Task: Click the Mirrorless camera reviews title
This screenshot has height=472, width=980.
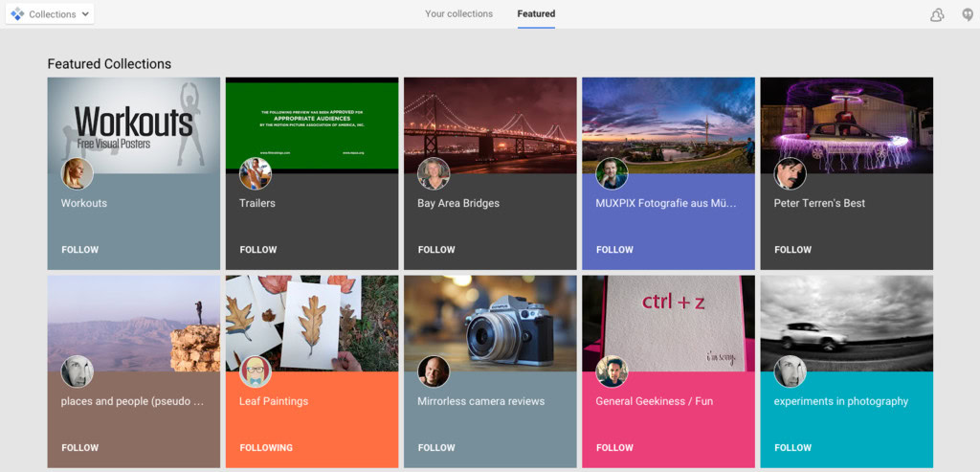Action: click(x=480, y=401)
